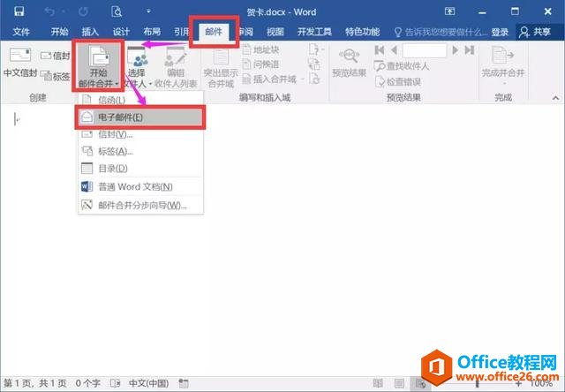Go to previous record arrow icon

click(x=394, y=50)
